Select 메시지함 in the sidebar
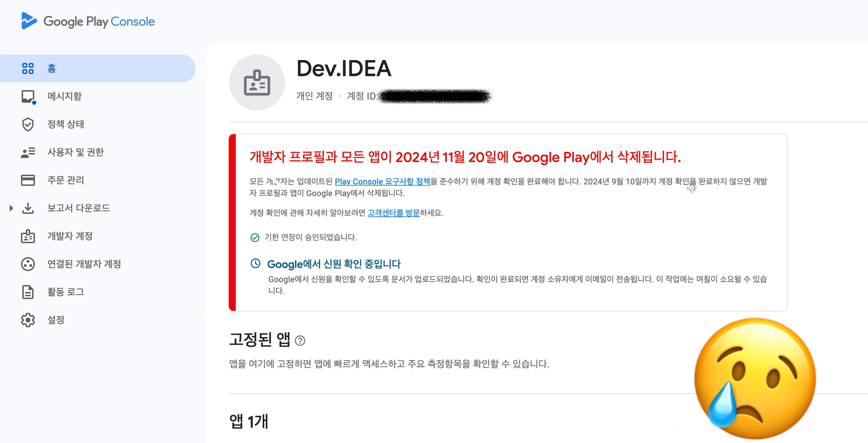Viewport: 868px width, 443px height. (65, 96)
